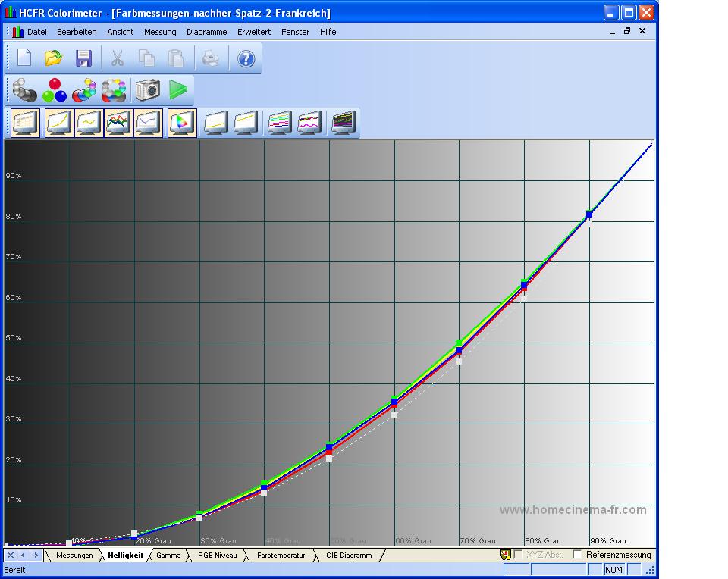Click the tab-strip close X button

(11, 555)
